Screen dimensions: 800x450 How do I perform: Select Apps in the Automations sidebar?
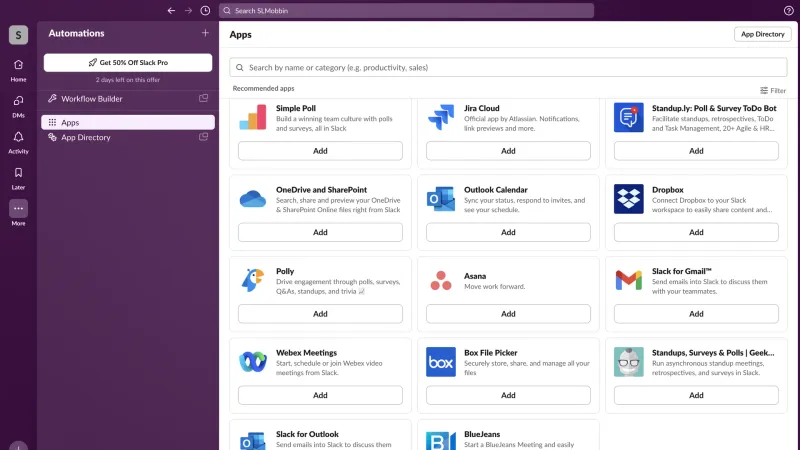pos(128,122)
